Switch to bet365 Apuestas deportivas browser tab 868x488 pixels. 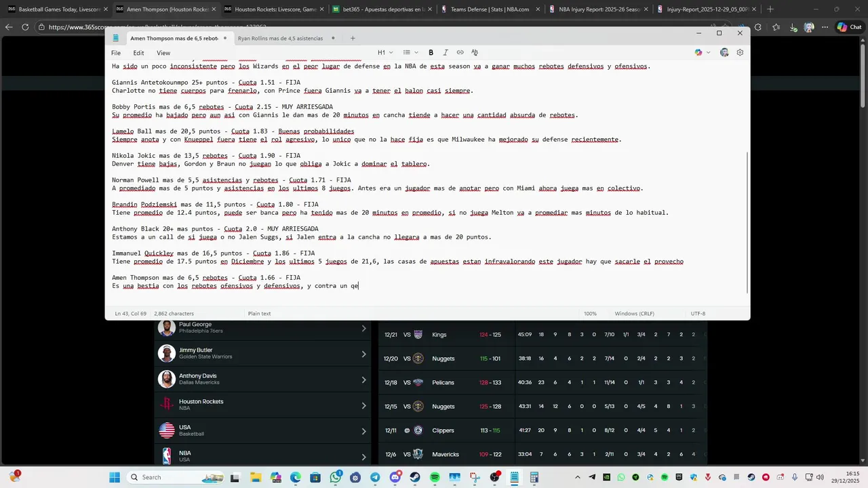click(x=381, y=9)
